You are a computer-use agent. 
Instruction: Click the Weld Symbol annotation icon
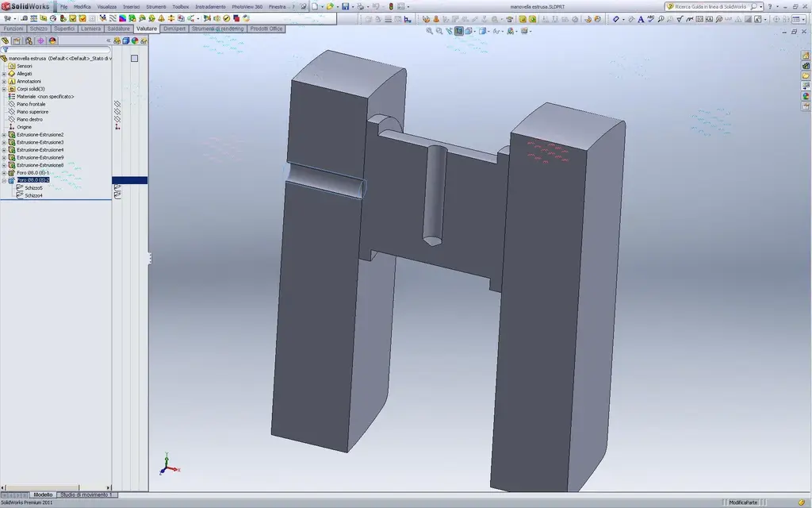[x=690, y=19]
